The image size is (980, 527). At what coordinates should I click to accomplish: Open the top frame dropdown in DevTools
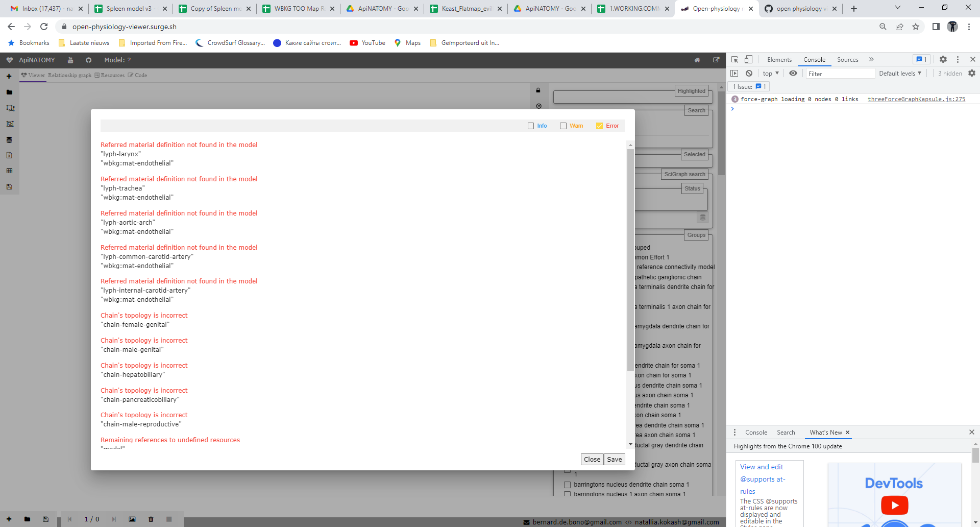770,73
